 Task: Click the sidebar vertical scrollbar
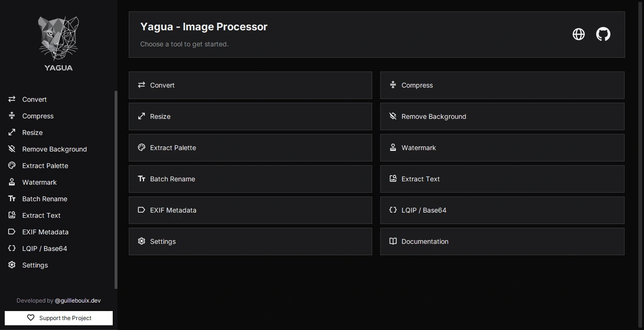[116, 189]
